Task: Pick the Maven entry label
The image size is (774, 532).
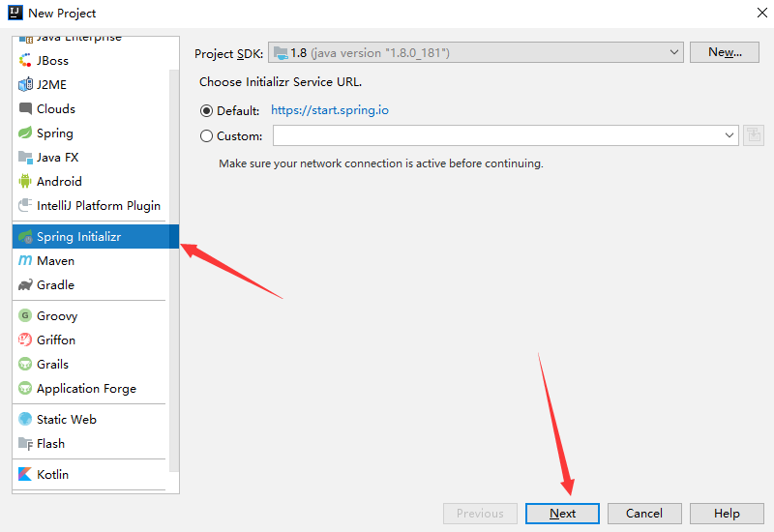Action: [x=56, y=261]
